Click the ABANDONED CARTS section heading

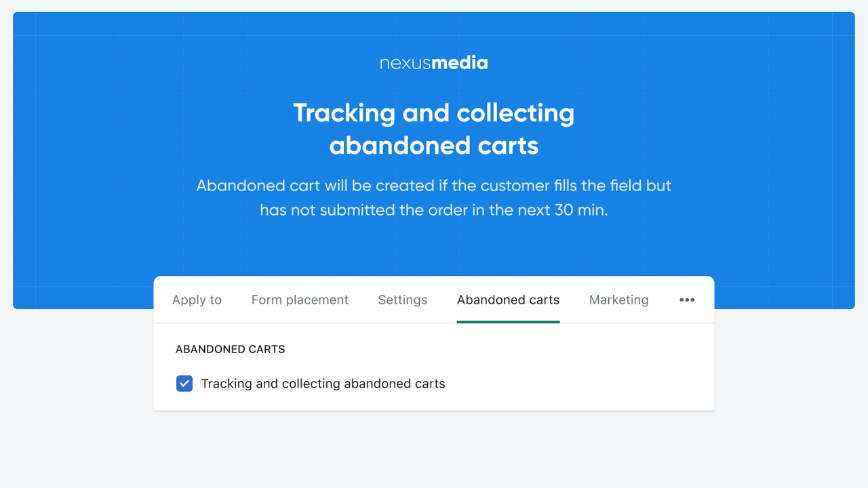pyautogui.click(x=230, y=349)
